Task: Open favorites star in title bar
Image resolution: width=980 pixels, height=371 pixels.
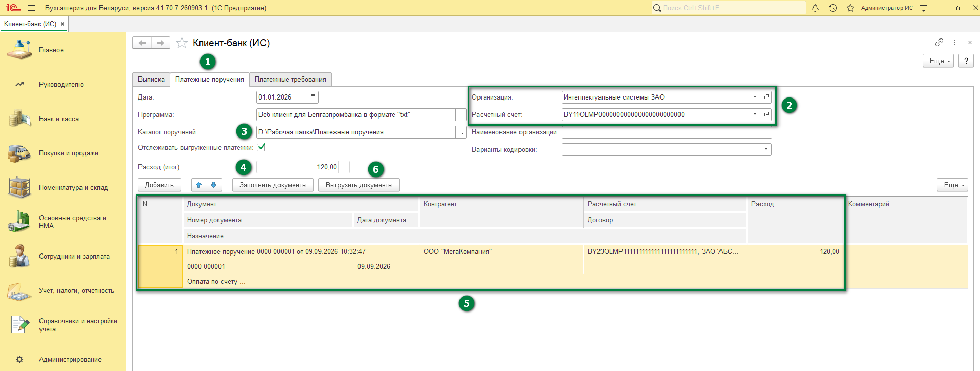Action: click(x=850, y=8)
